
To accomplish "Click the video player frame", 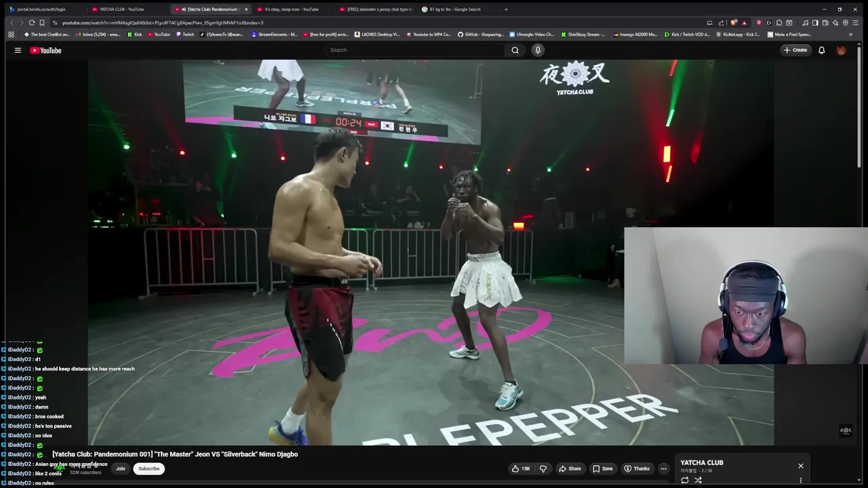I will coord(431,252).
